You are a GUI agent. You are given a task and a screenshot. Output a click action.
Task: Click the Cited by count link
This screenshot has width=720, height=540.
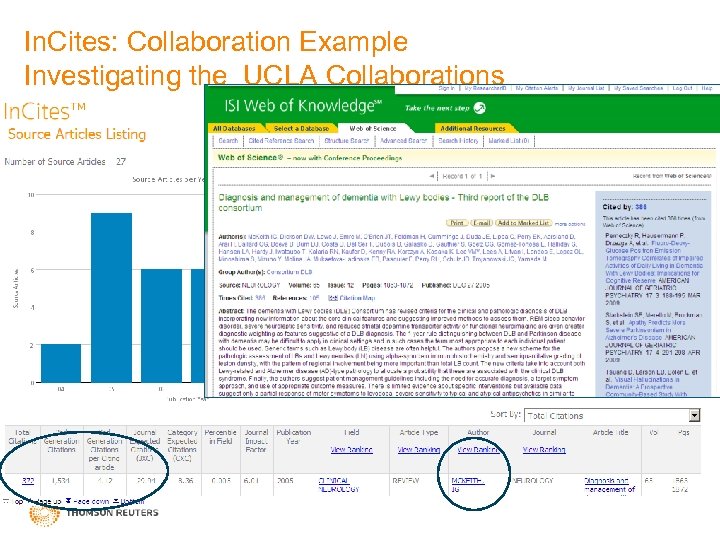pos(641,207)
